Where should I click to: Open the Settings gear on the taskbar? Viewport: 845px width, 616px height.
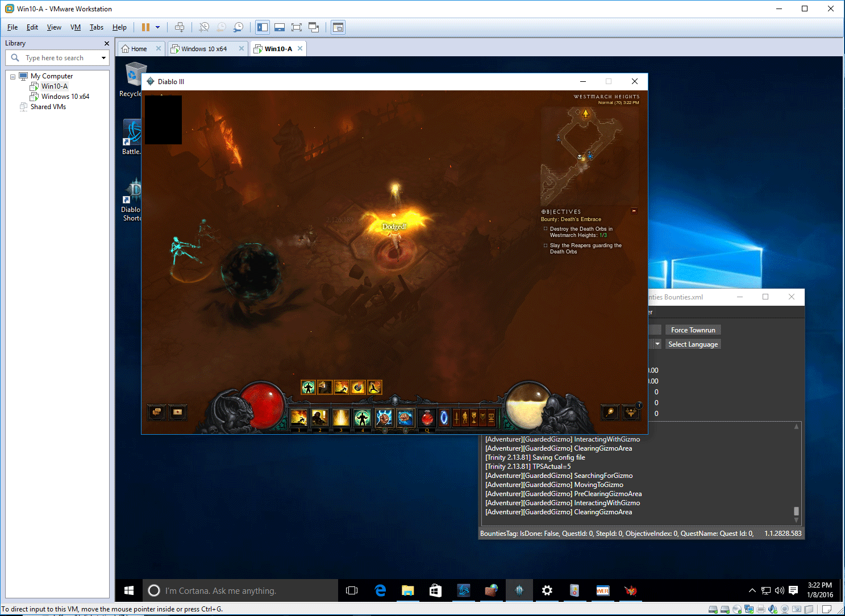tap(547, 591)
